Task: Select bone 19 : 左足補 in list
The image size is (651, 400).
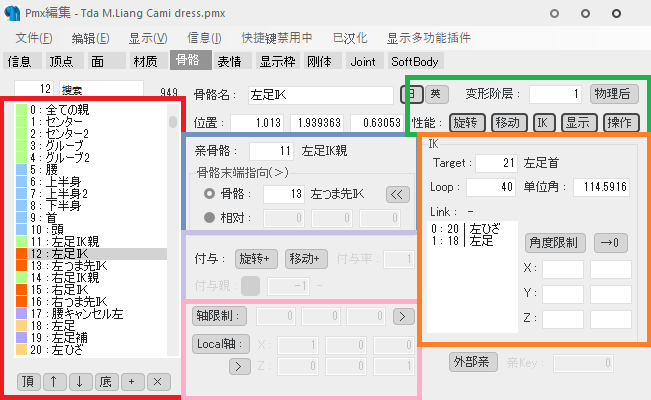Action: [x=91, y=337]
